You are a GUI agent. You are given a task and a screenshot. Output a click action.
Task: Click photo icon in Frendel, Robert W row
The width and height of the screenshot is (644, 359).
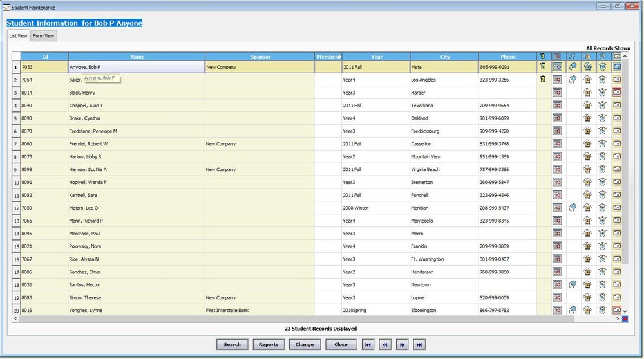coord(617,143)
